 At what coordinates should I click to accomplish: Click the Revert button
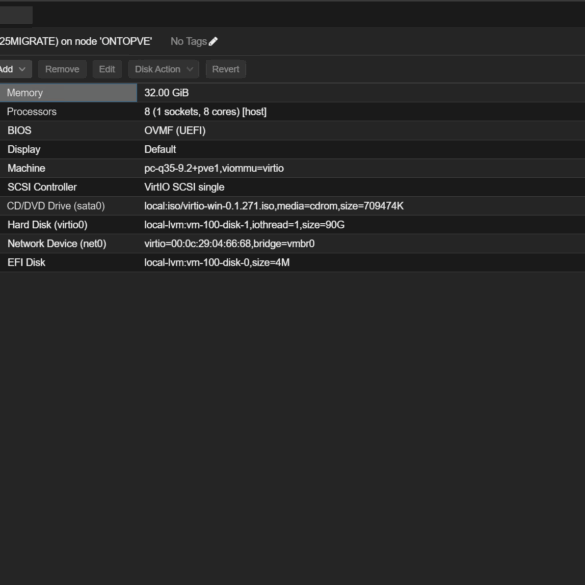226,69
